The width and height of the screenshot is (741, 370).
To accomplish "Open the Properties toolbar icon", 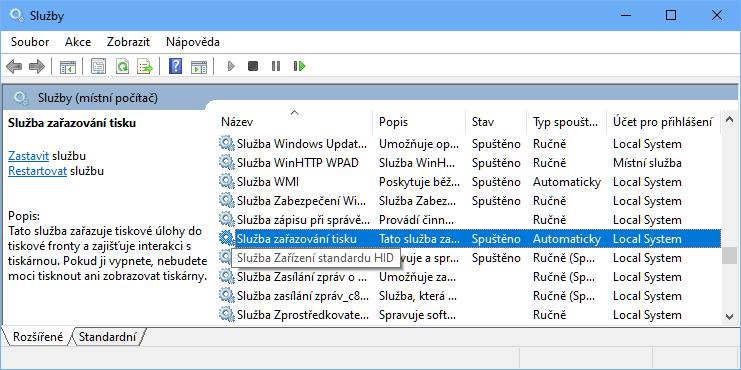I will [99, 67].
